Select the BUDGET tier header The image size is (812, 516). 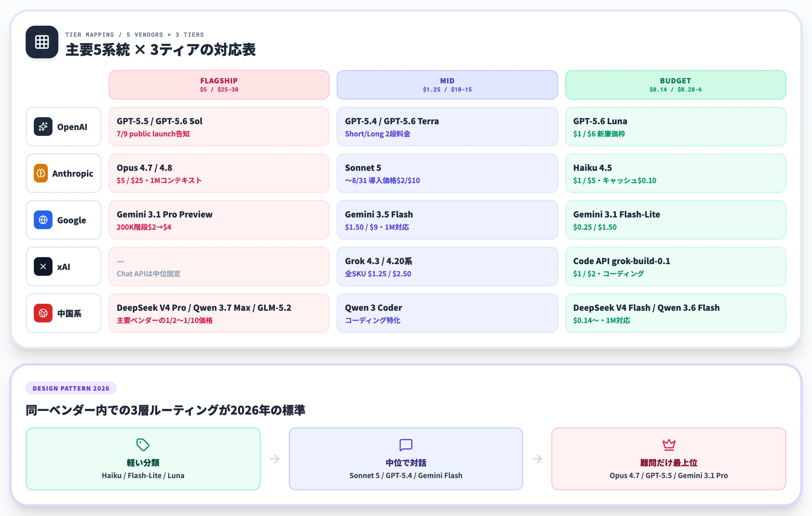point(675,85)
